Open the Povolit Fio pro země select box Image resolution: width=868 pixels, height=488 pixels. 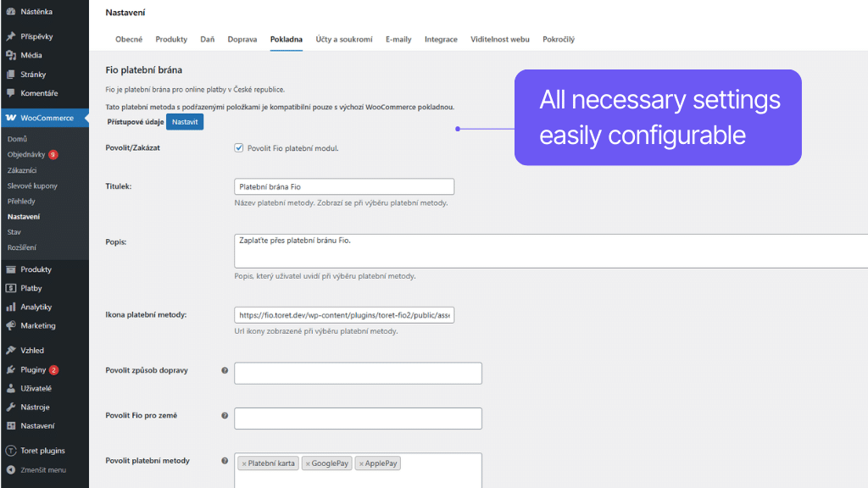358,419
